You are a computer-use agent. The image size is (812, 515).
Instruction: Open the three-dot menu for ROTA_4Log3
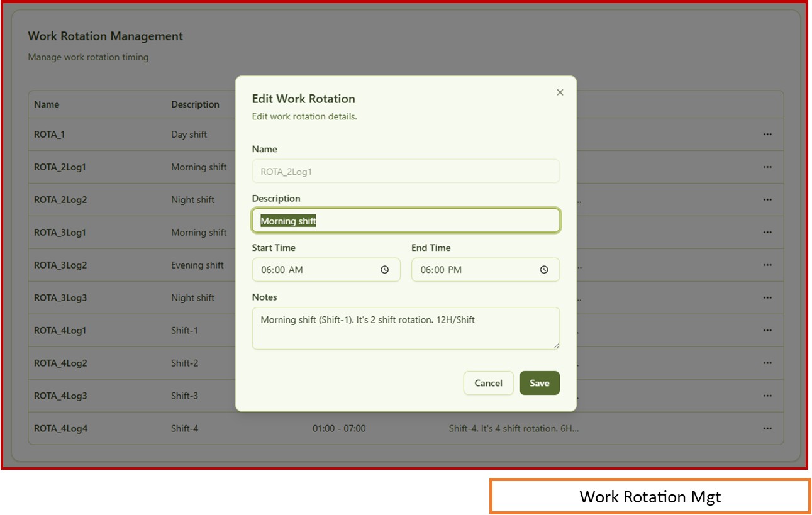767,396
